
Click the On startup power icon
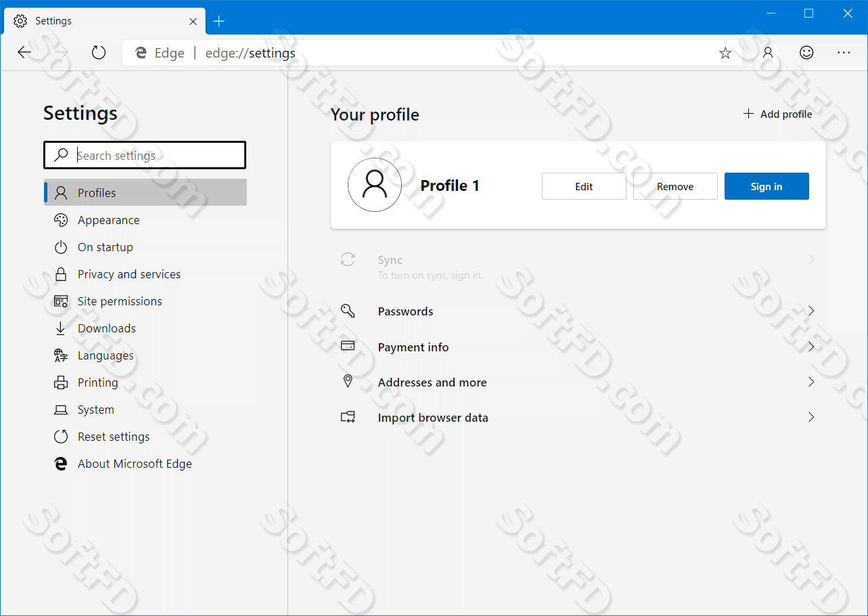[61, 247]
